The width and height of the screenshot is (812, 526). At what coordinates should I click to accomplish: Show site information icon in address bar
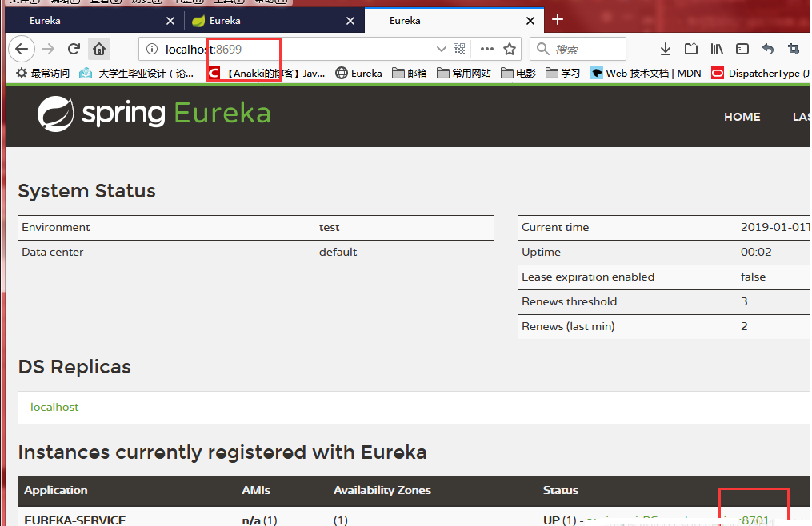152,50
